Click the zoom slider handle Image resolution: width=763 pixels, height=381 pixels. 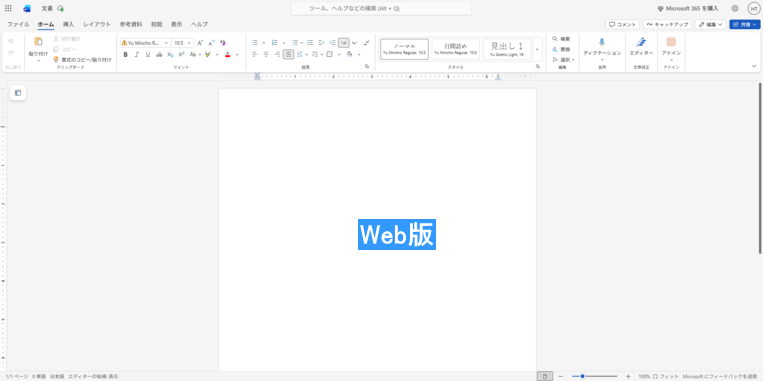582,376
